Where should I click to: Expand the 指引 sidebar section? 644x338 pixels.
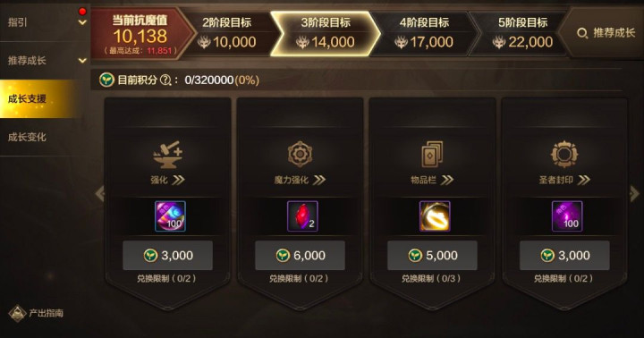point(82,22)
